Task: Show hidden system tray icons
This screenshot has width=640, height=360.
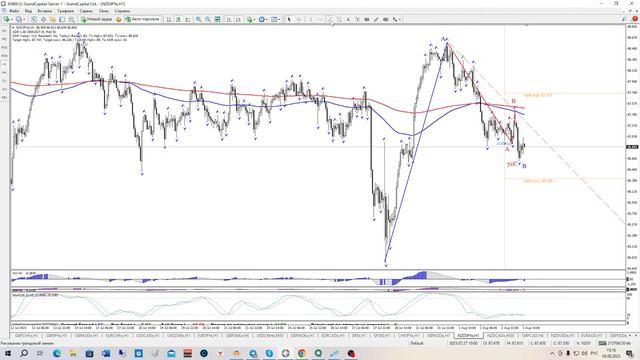Action: [552, 353]
